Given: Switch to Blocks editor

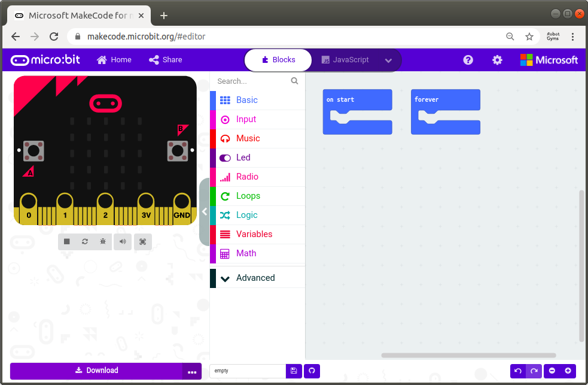Looking at the screenshot, I should click(x=278, y=60).
